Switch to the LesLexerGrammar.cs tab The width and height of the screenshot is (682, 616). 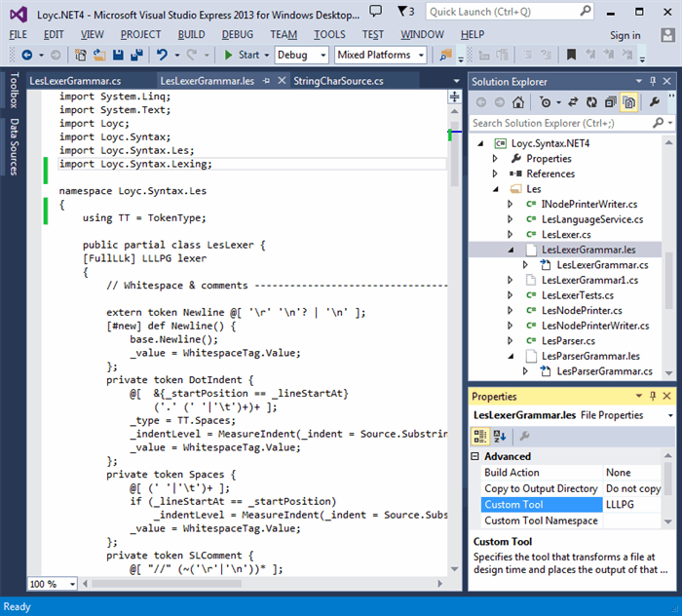(75, 81)
